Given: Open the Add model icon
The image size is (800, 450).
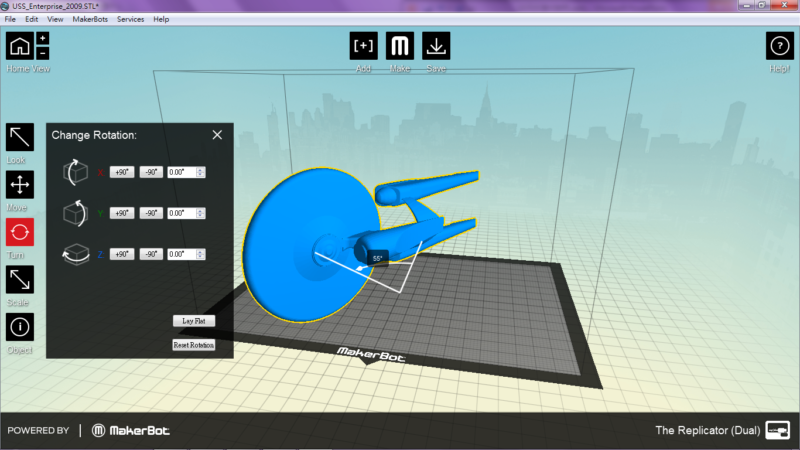Looking at the screenshot, I should click(x=363, y=46).
